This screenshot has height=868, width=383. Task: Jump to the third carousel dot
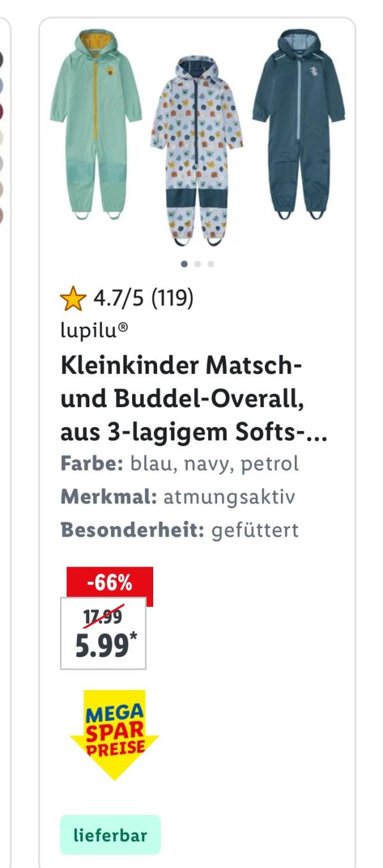point(211,264)
